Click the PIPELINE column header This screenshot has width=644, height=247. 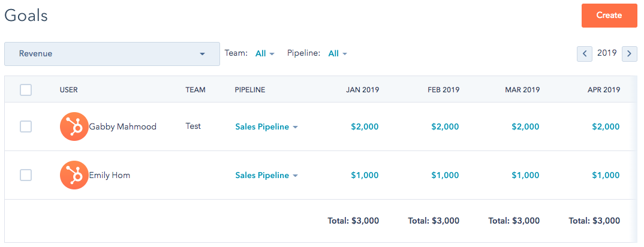(250, 90)
